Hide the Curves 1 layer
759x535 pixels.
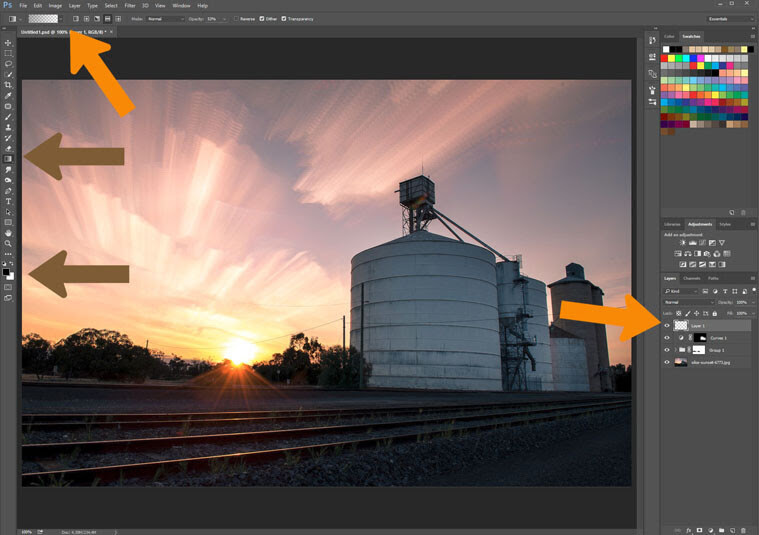point(667,338)
